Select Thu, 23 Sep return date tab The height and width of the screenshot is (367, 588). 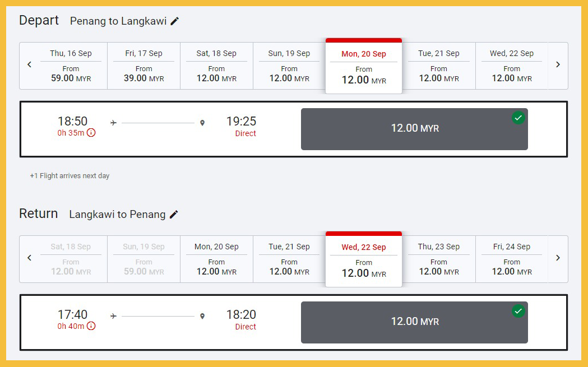(439, 259)
